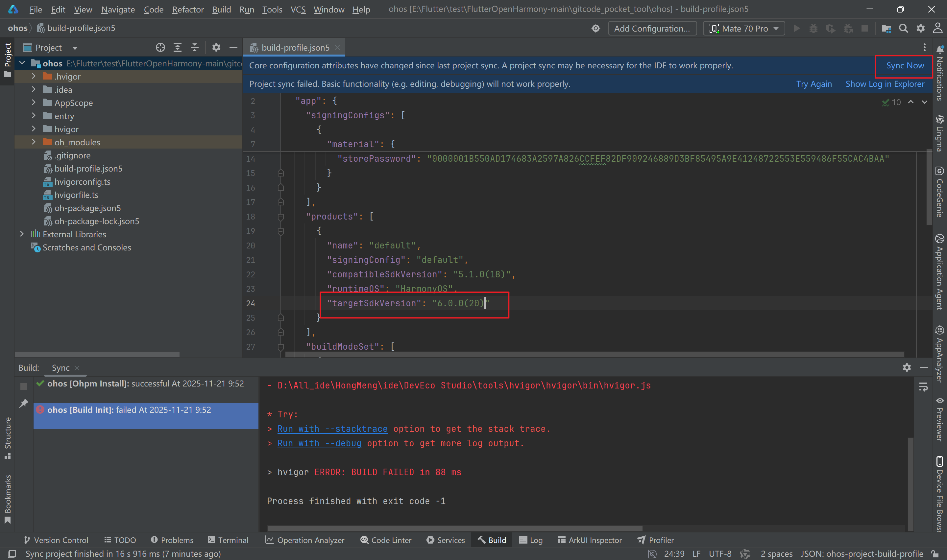Click Expand All icon in Project panel
Screen dimensions: 947x560
(177, 48)
